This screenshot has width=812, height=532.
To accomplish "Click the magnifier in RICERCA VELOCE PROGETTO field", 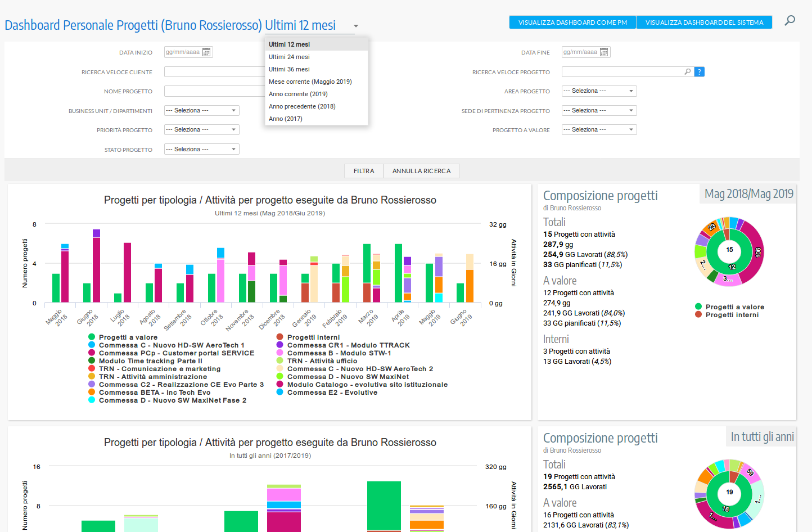I will click(x=688, y=71).
